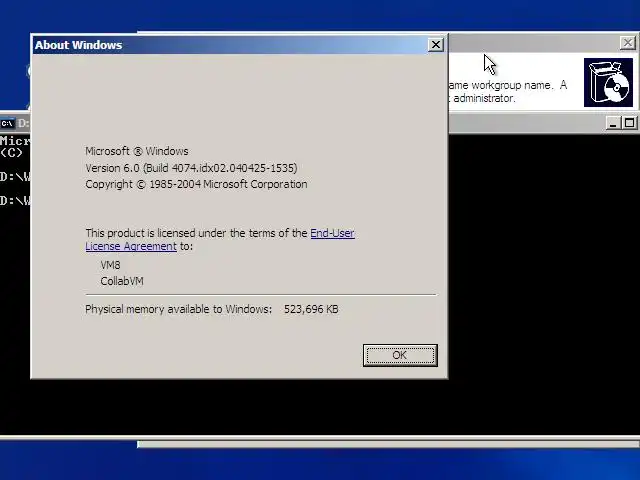Click inside the black command prompt area
640x480 pixels.
(x=543, y=282)
